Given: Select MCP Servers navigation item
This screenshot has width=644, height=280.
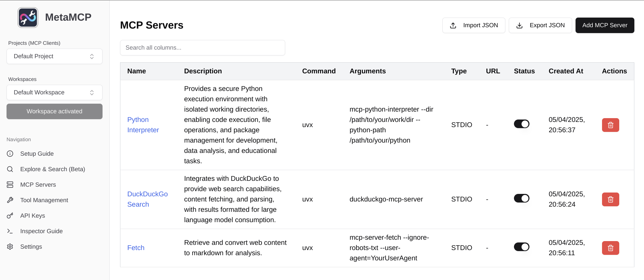Looking at the screenshot, I should click(38, 185).
